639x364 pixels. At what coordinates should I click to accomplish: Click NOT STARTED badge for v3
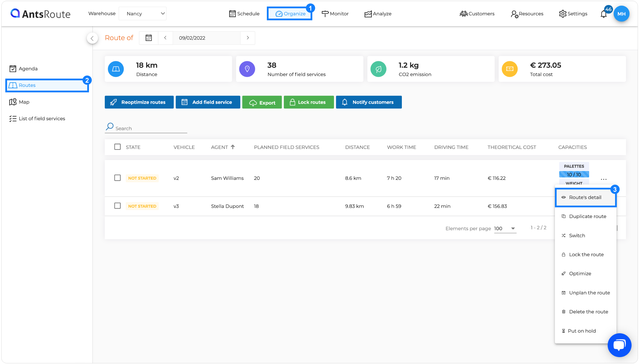pos(142,206)
